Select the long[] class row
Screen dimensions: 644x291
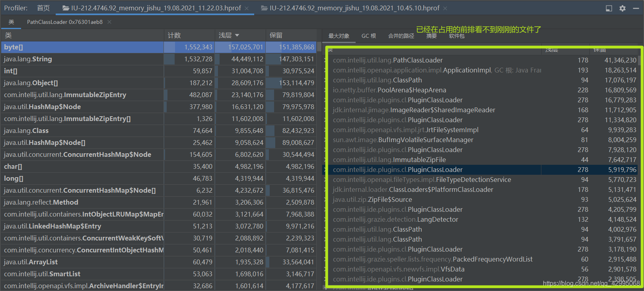[x=159, y=178]
